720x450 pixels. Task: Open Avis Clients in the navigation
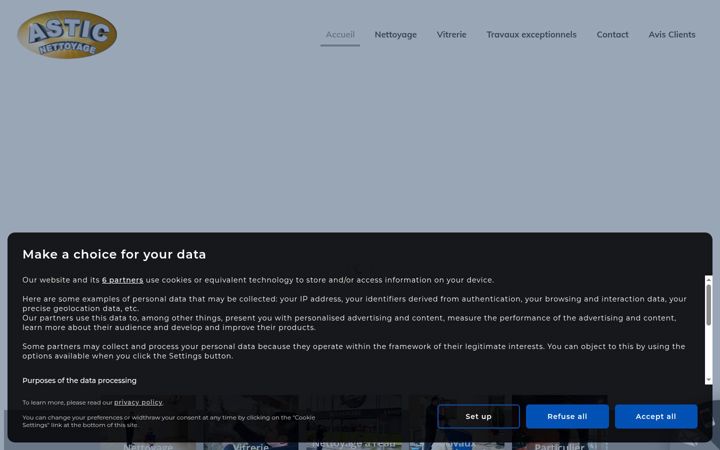672,34
